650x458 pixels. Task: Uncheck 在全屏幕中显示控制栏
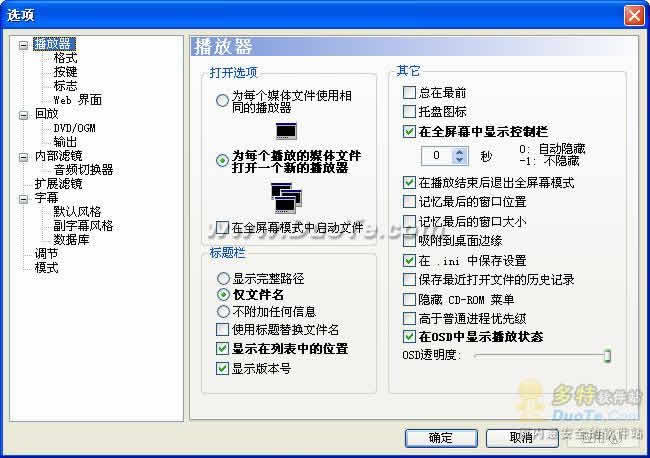pyautogui.click(x=409, y=131)
